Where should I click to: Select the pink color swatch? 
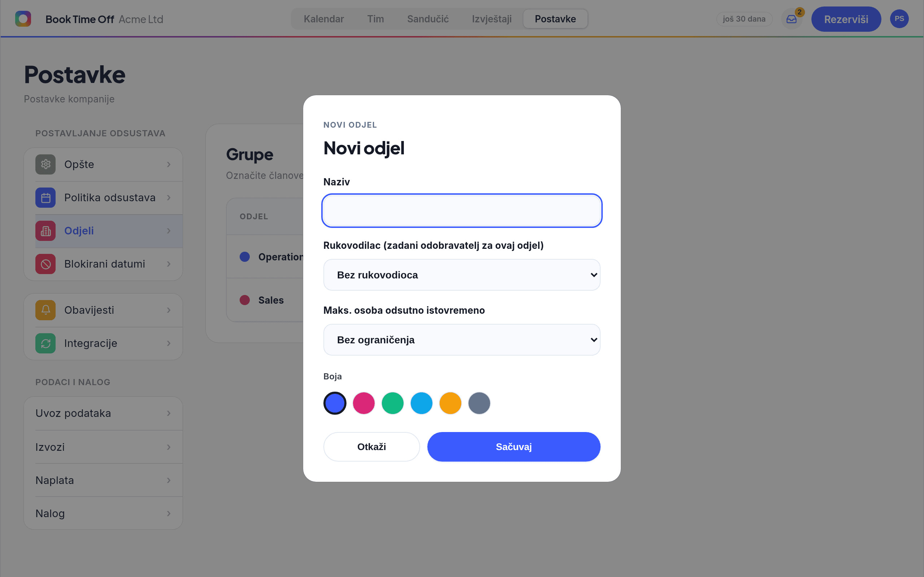click(363, 403)
